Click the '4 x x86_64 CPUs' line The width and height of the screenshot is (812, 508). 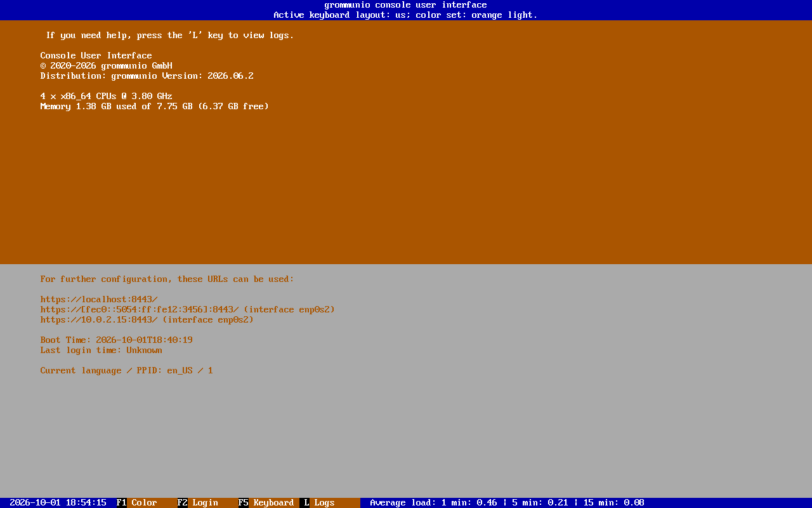pyautogui.click(x=107, y=97)
